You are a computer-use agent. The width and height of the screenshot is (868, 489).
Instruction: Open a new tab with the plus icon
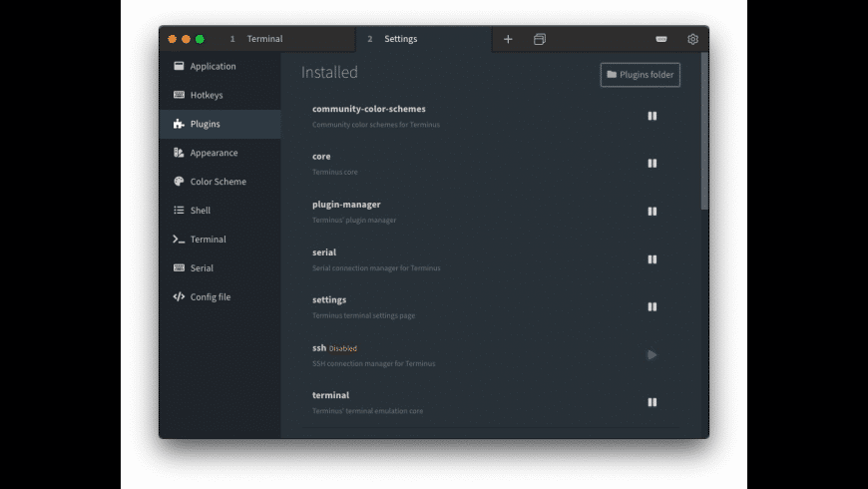point(508,39)
